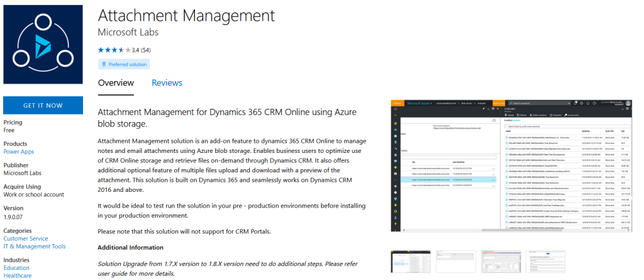
Task: Click the Attachment Management app logo
Action: pyautogui.click(x=43, y=45)
